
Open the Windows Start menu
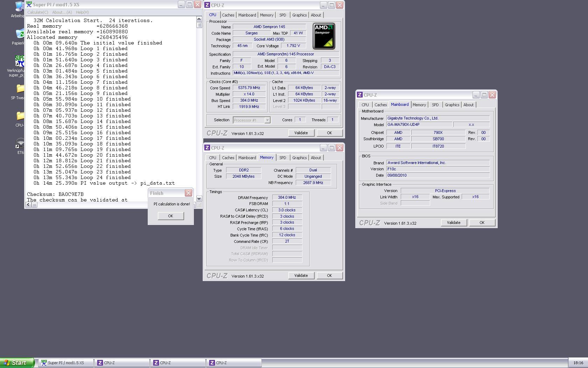pos(17,363)
